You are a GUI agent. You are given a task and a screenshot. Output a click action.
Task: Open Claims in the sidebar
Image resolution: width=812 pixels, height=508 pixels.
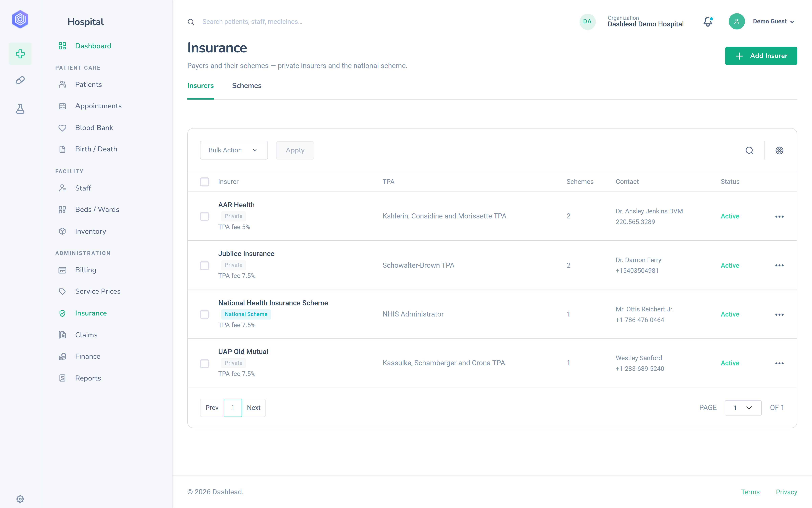click(x=86, y=335)
